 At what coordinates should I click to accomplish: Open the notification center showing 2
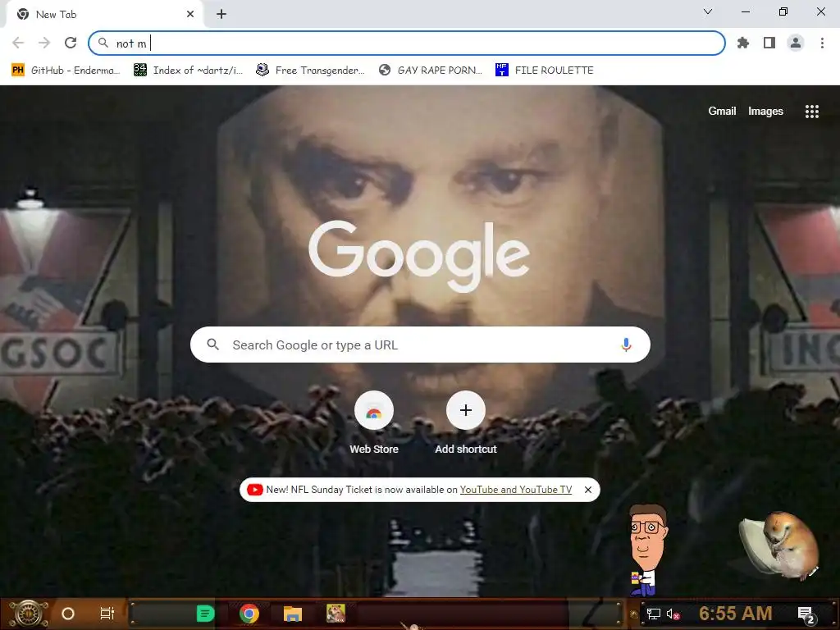click(806, 614)
